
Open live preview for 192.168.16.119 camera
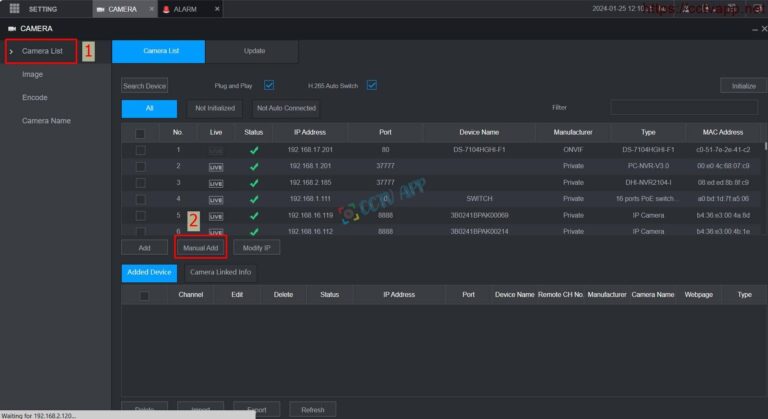point(216,216)
